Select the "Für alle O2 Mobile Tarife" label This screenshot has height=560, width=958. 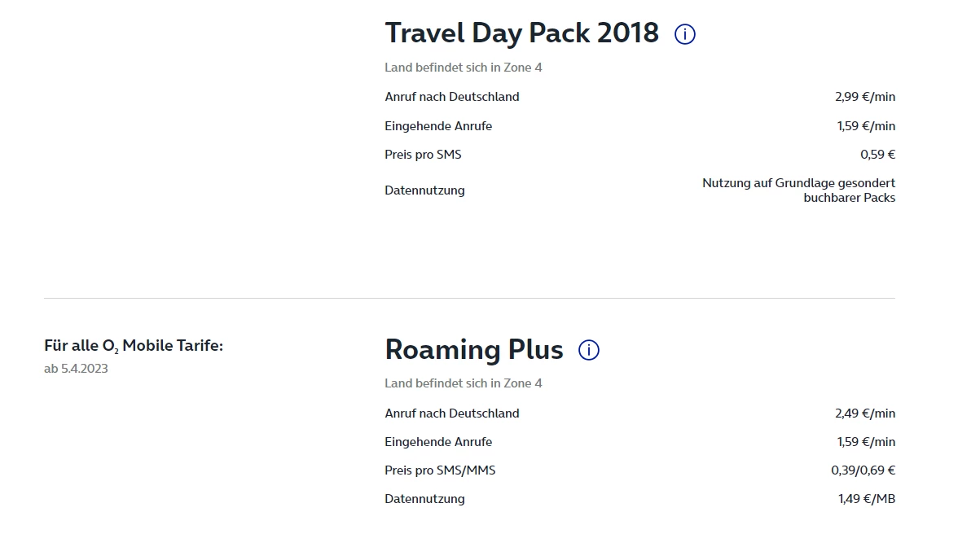134,346
